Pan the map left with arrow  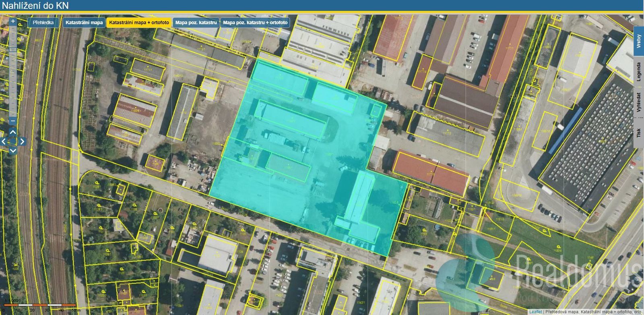(x=4, y=141)
